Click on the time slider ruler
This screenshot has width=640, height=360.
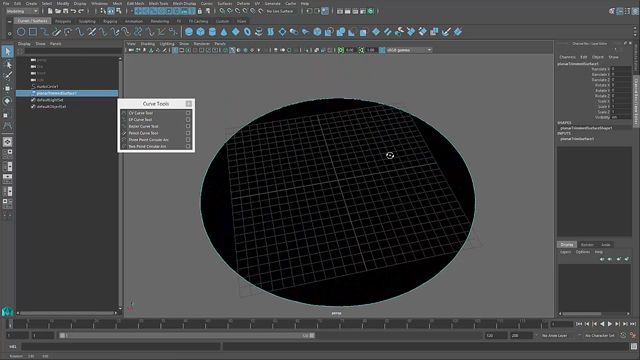tap(278, 324)
